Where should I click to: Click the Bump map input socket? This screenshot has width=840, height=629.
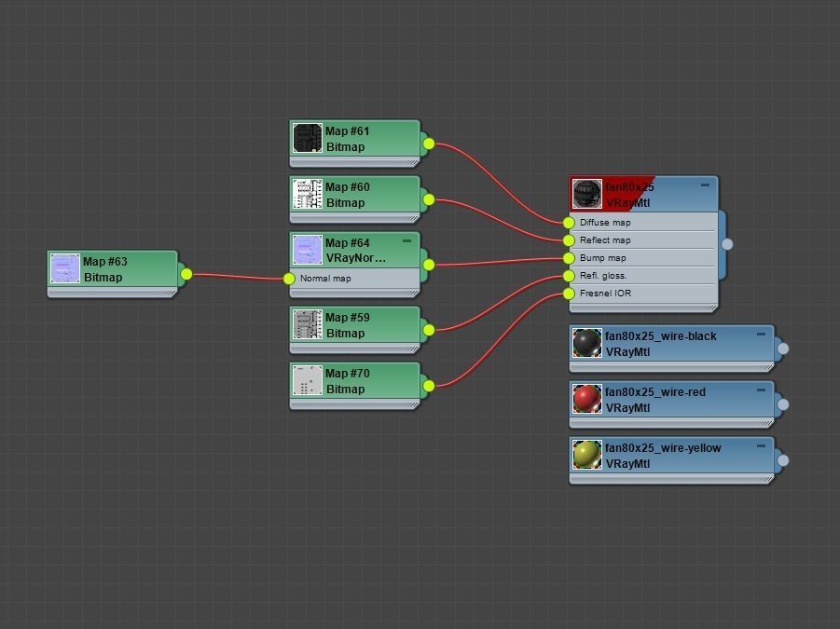point(569,258)
